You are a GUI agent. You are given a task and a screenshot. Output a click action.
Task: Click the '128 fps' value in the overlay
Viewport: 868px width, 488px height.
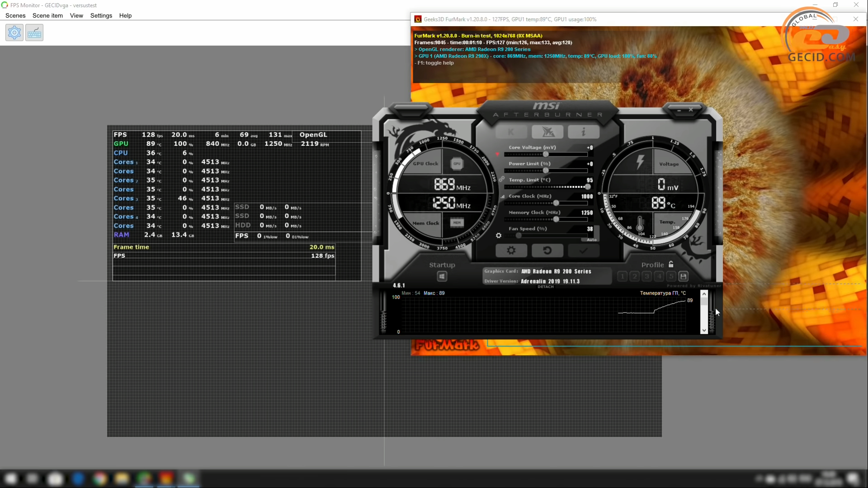[323, 256]
